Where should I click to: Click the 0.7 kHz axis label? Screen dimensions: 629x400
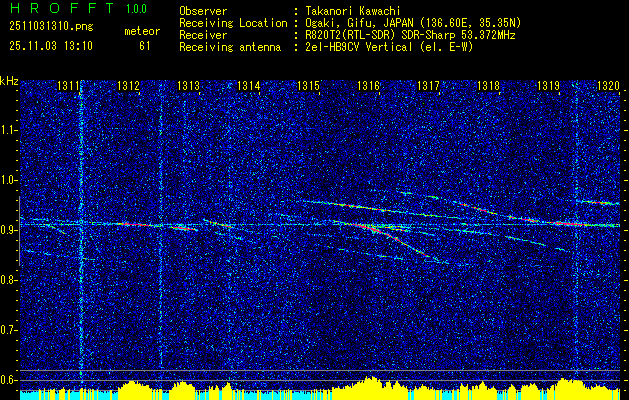[9, 330]
